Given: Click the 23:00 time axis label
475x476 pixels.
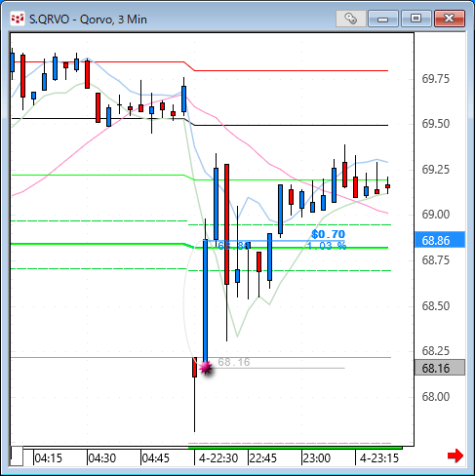Looking at the screenshot, I should 317,458.
